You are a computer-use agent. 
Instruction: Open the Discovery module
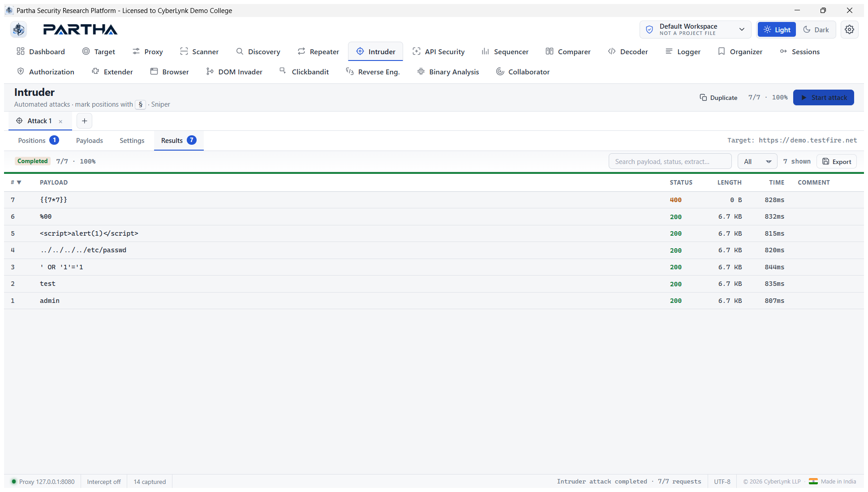tap(258, 52)
